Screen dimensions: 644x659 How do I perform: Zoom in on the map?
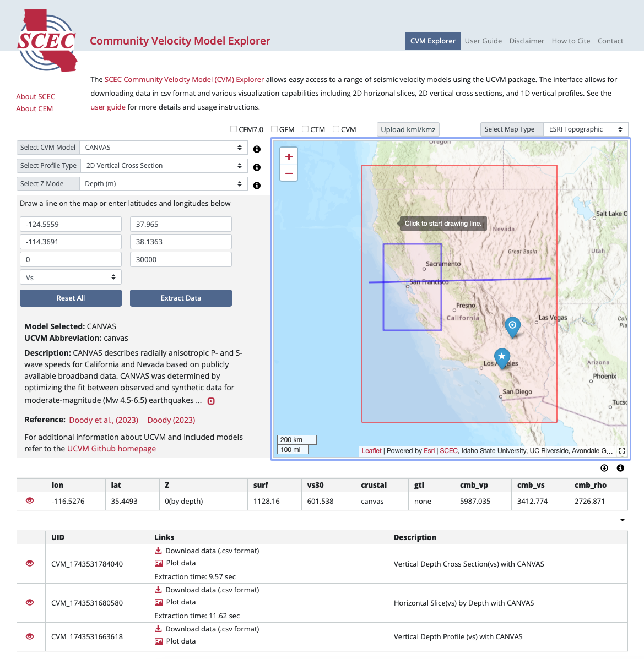pos(289,157)
